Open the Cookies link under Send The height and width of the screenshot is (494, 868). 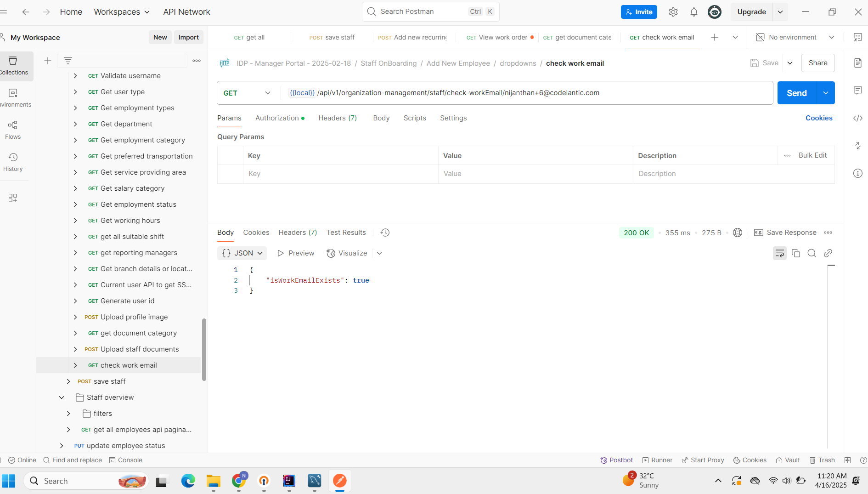[x=819, y=118]
